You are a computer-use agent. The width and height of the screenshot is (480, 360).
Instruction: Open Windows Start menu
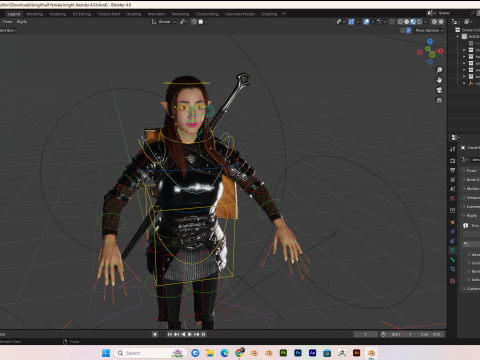coord(106,353)
